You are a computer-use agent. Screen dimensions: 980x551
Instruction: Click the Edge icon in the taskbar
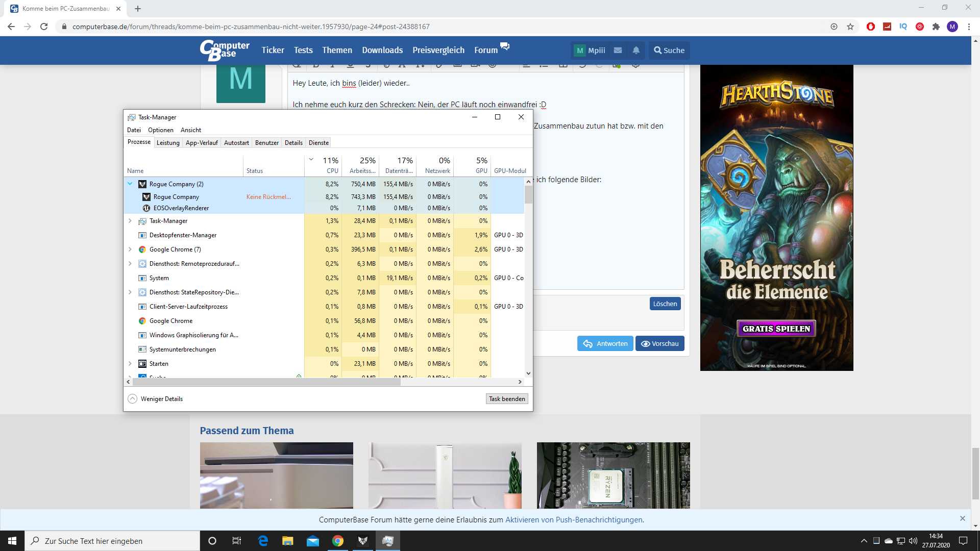coord(263,541)
